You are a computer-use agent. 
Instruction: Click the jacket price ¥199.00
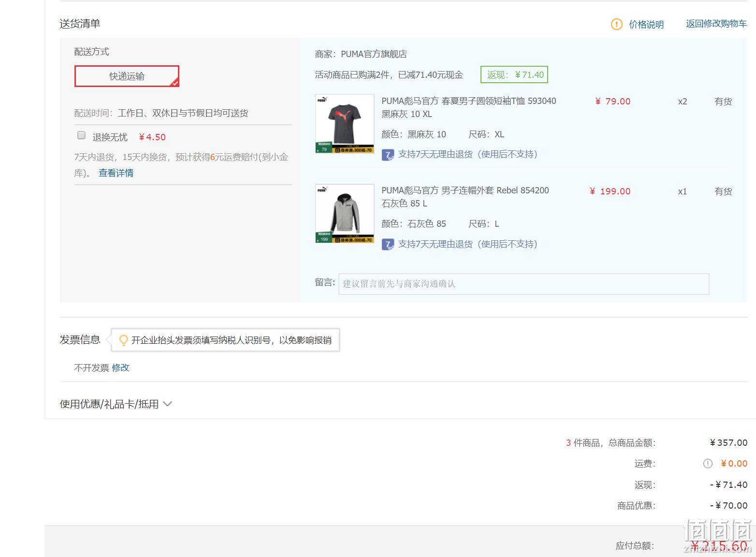610,191
